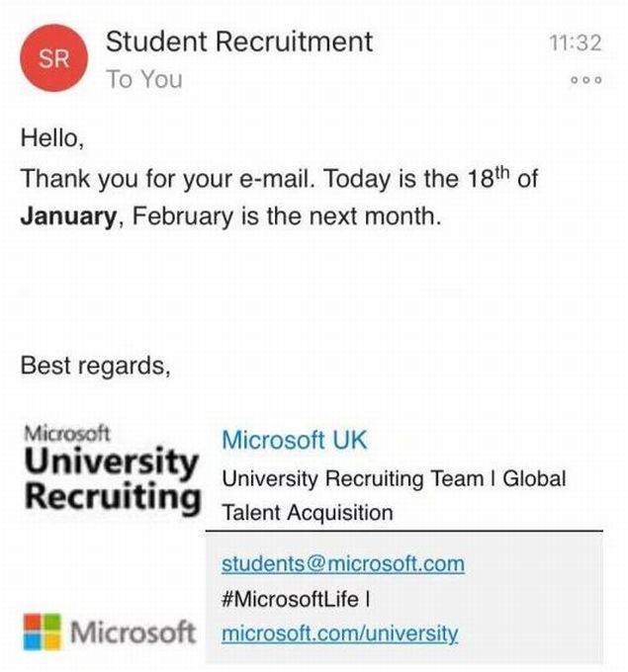Click the Talent Acquisition signature text
Screen dimensions: 628x672
(307, 513)
